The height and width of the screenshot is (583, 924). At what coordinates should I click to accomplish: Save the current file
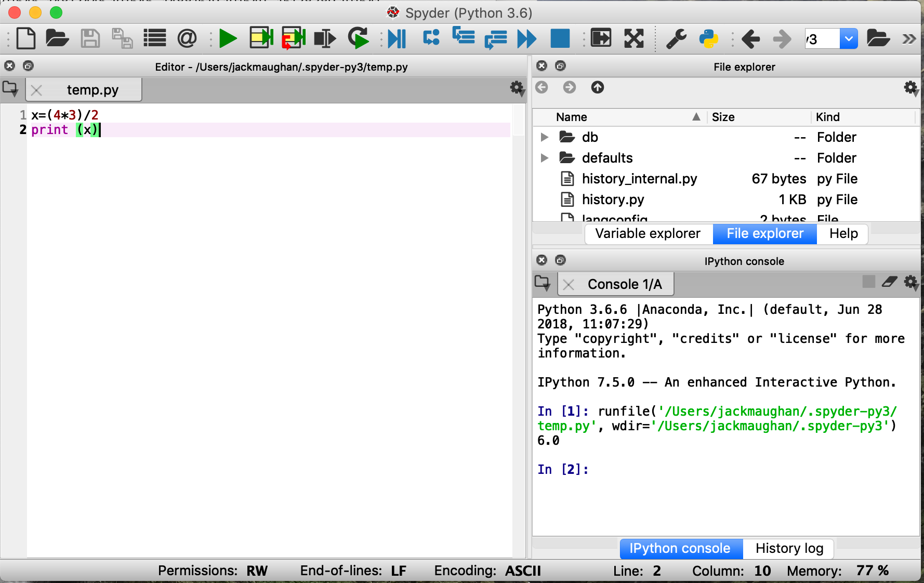(90, 38)
